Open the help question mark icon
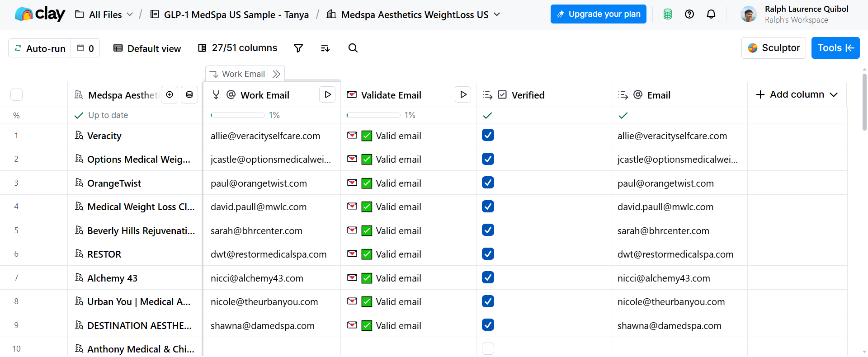The height and width of the screenshot is (357, 868). tap(689, 14)
